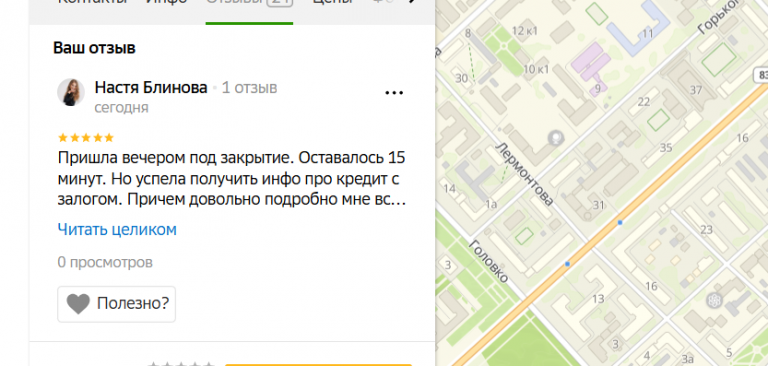
Task: Open the Настя Блинова profile name
Action: point(151,88)
